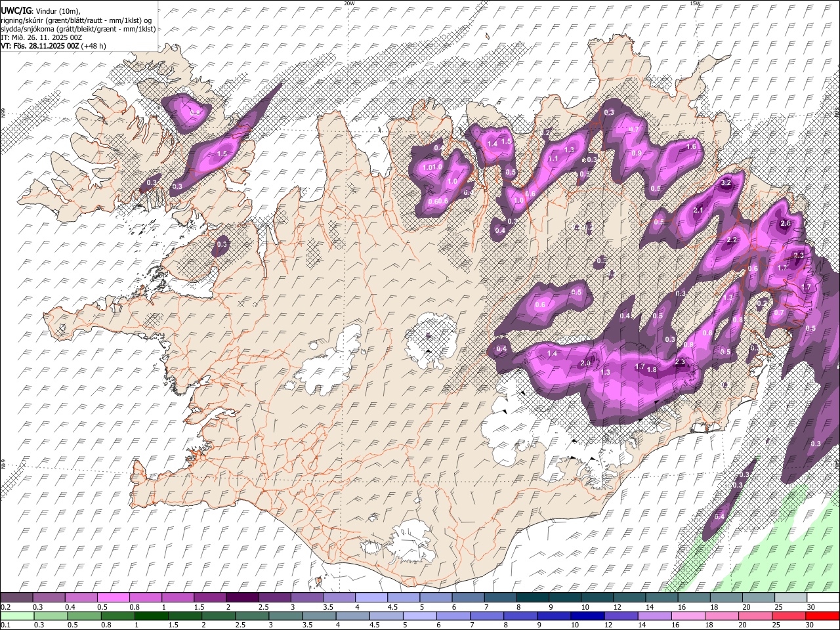The width and height of the screenshot is (840, 630).
Task: Click the "rigning/skúrir" legend description line
Action: click(x=76, y=20)
